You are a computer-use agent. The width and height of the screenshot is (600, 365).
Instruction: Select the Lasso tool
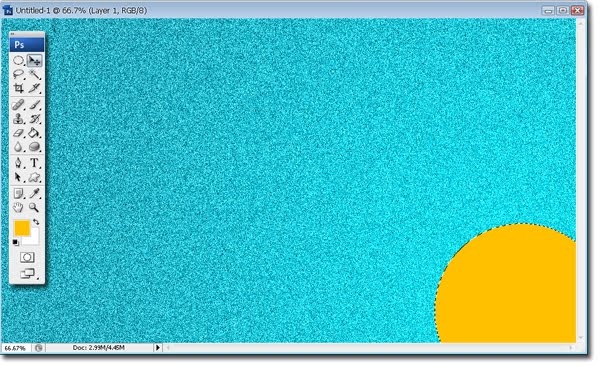[18, 74]
